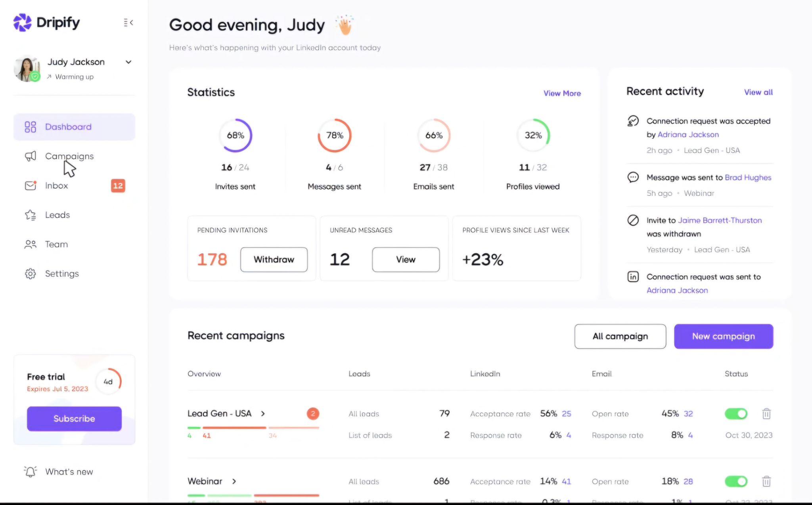Withdraw pending invitations
This screenshot has height=505, width=812.
(x=274, y=260)
